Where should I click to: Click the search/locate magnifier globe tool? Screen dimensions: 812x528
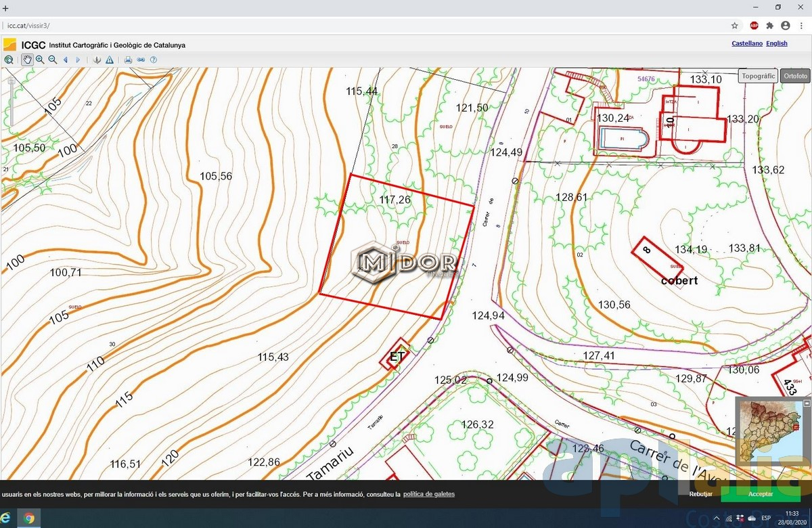point(8,60)
